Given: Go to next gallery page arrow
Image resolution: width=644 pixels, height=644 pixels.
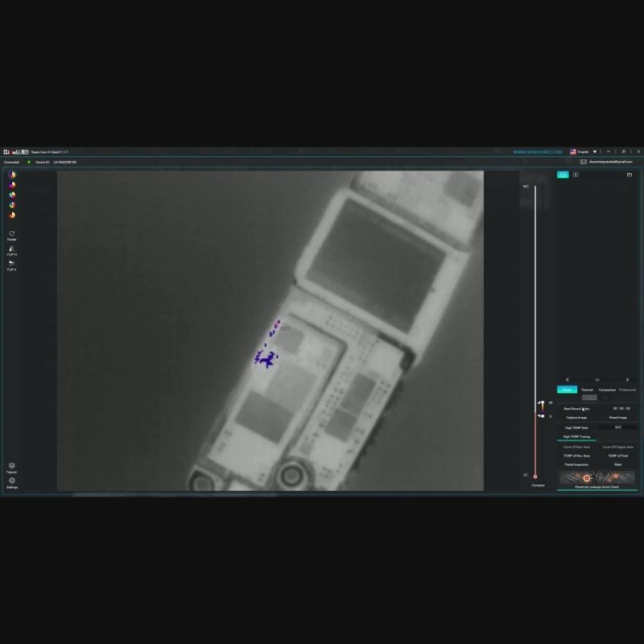Looking at the screenshot, I should (x=627, y=380).
